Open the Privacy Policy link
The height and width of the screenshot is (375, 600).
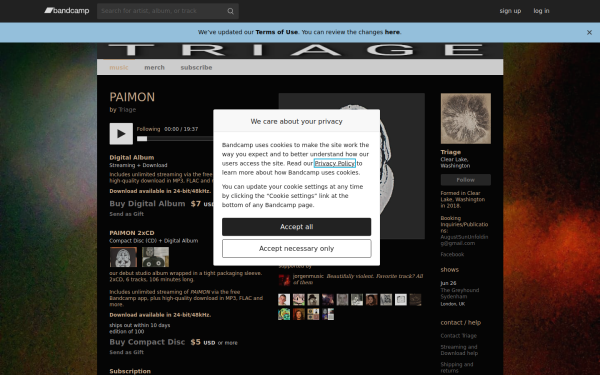pyautogui.click(x=334, y=163)
